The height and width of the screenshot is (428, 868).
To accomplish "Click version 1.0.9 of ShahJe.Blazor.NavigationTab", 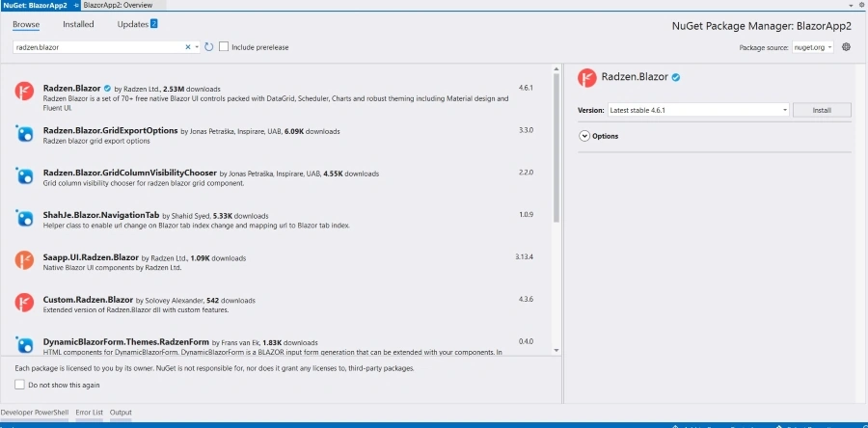I will pos(526,215).
